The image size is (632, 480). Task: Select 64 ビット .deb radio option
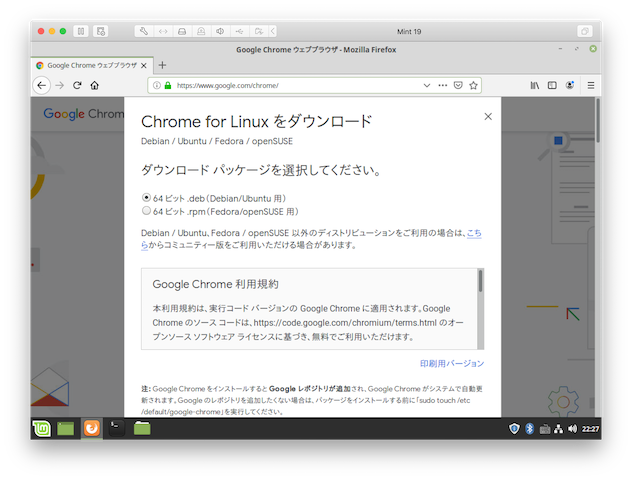146,197
